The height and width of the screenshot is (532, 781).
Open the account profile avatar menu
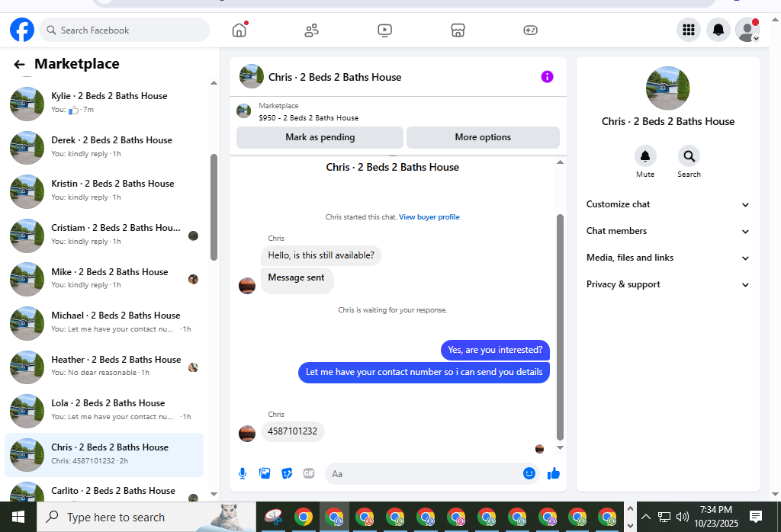pos(747,30)
